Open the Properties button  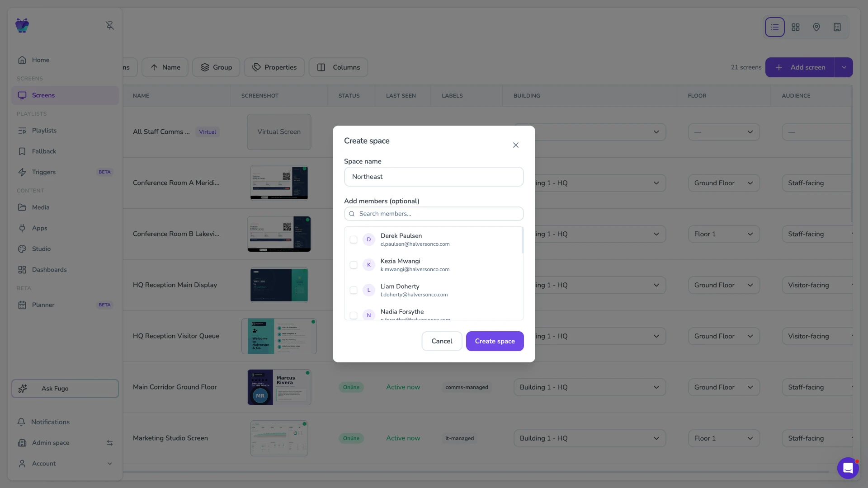[x=274, y=67]
